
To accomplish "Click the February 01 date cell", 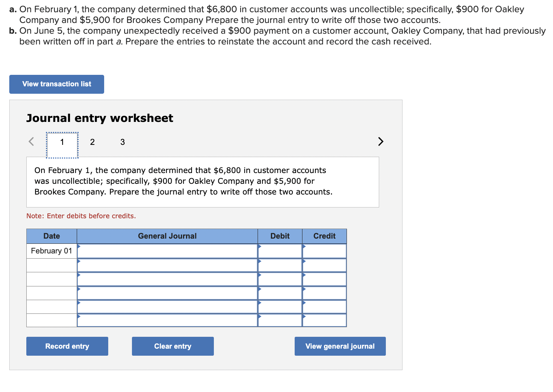I will [52, 251].
